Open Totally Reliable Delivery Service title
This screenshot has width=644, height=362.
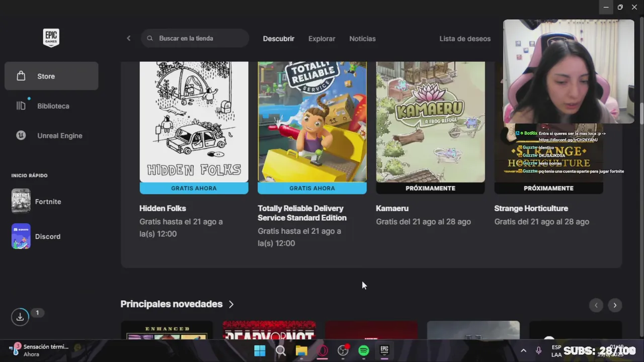tap(302, 213)
